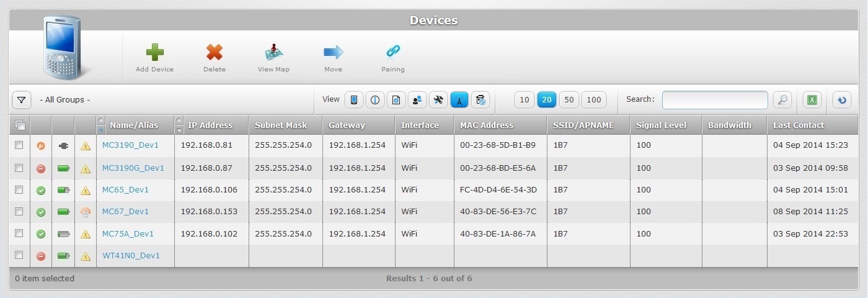
Task: Open the WT41N0_Dev1 device link
Action: [x=131, y=256]
